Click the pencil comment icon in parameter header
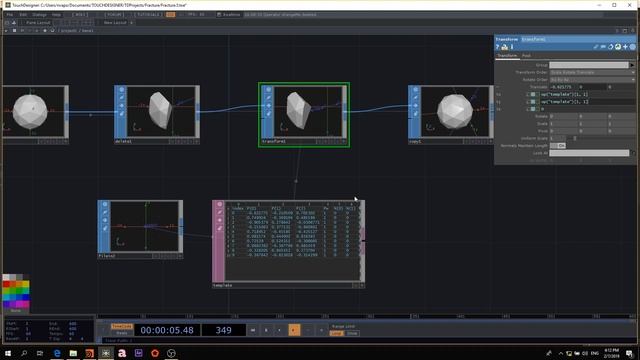 [596, 47]
